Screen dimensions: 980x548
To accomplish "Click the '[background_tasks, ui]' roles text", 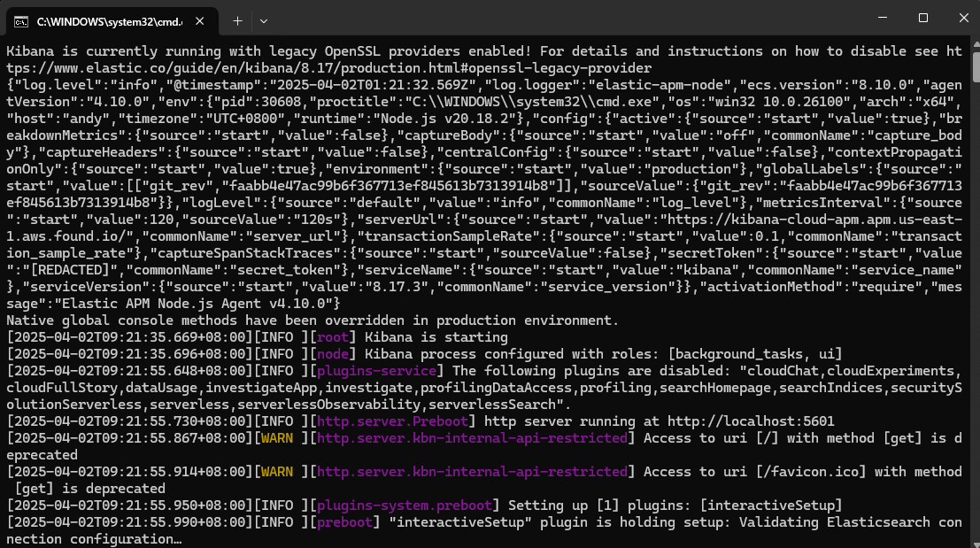I will point(755,354).
